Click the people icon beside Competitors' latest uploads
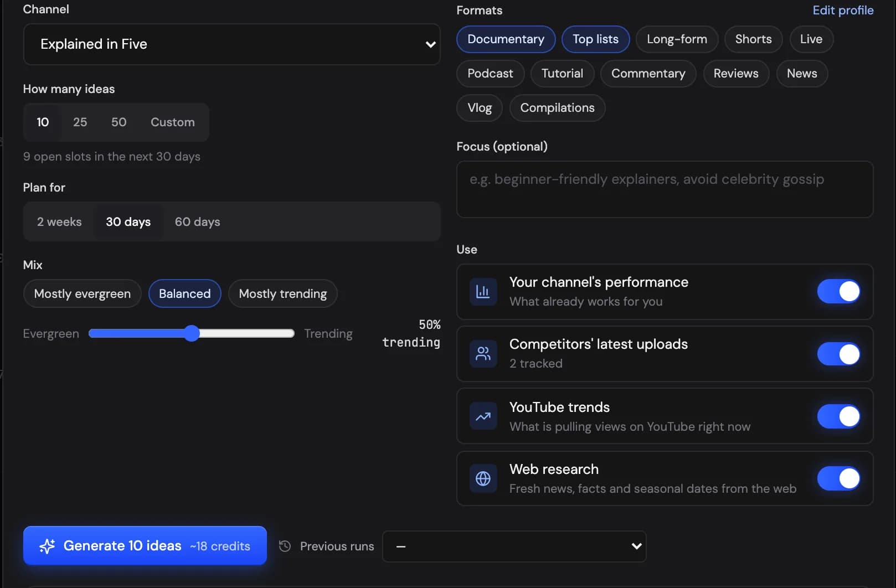This screenshot has height=588, width=896. (x=483, y=354)
